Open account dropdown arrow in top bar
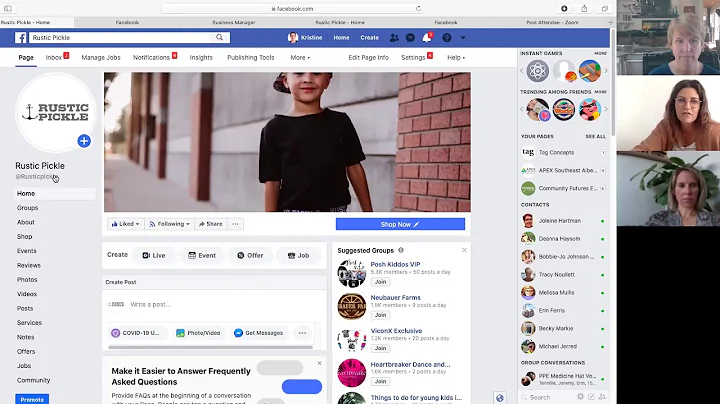 coord(463,38)
